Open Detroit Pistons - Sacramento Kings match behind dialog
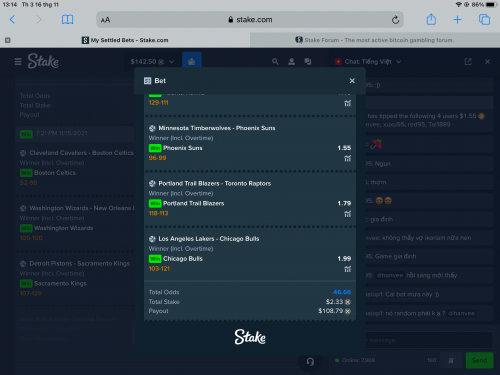This screenshot has width=500, height=375. 80,263
